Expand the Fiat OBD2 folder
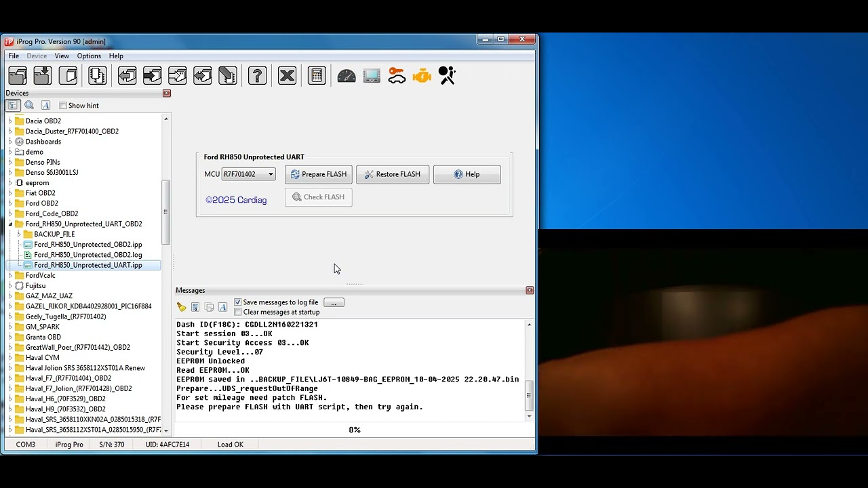This screenshot has width=868, height=488. coord(10,193)
